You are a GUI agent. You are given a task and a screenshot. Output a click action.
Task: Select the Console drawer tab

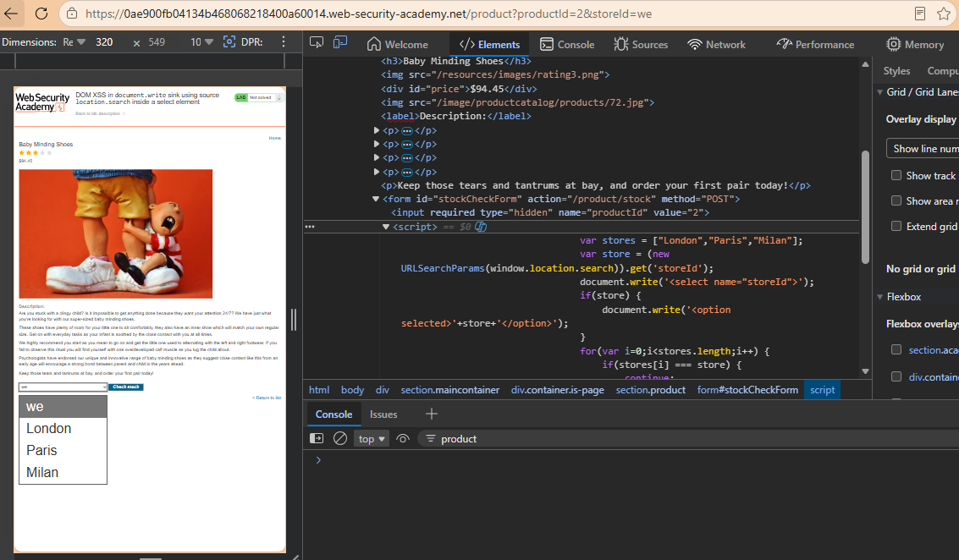[333, 414]
